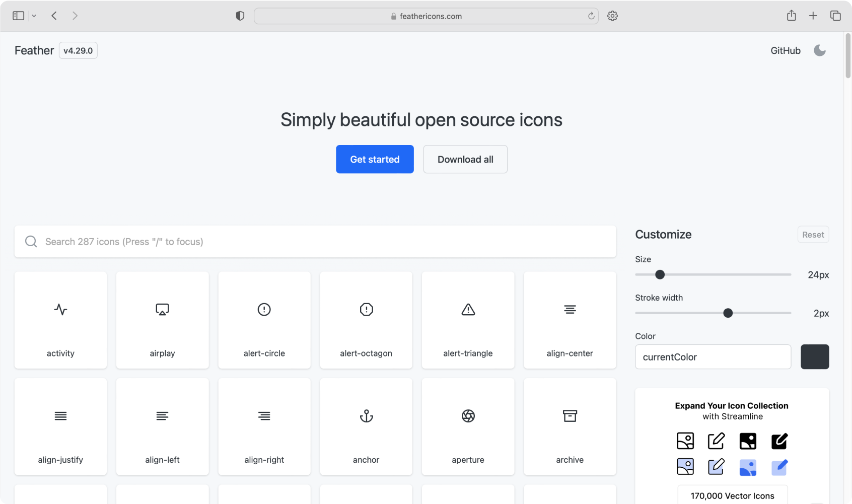Click the align-center icon card
The width and height of the screenshot is (852, 504).
[x=570, y=320]
